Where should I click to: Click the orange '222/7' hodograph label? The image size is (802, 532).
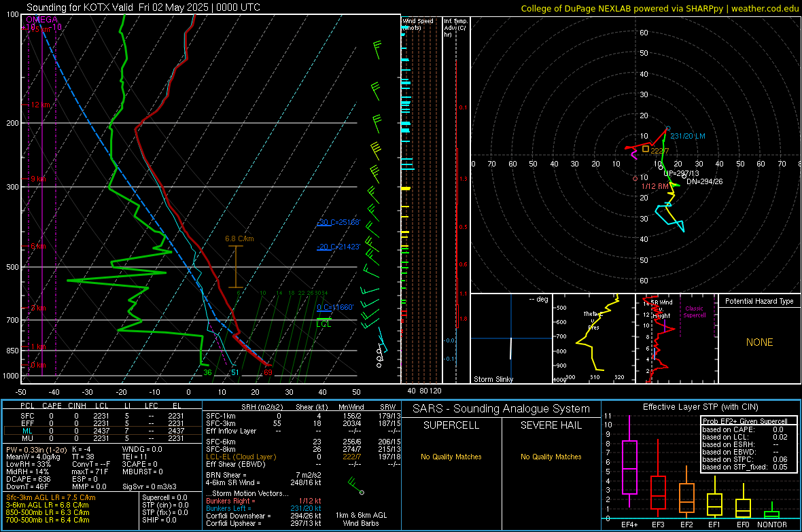tap(660, 151)
